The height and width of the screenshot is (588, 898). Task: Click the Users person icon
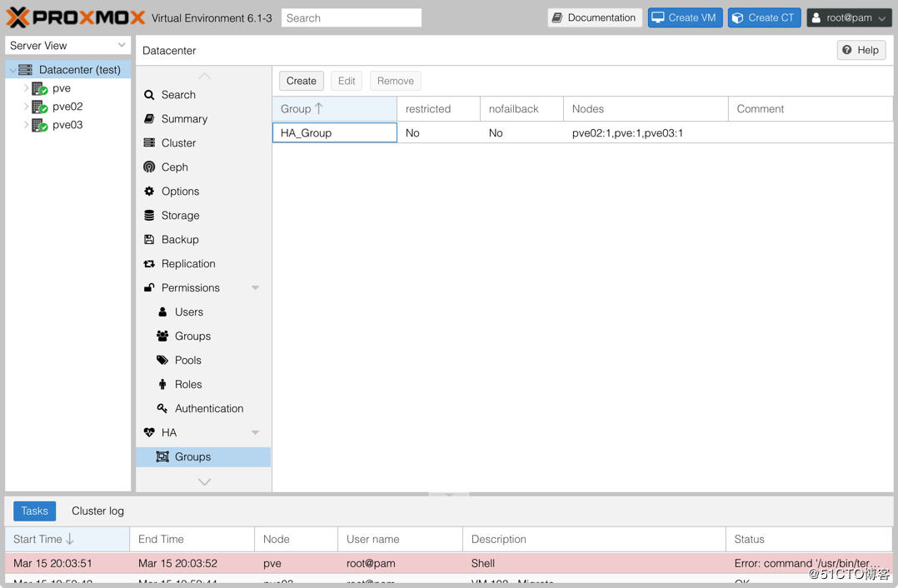162,312
